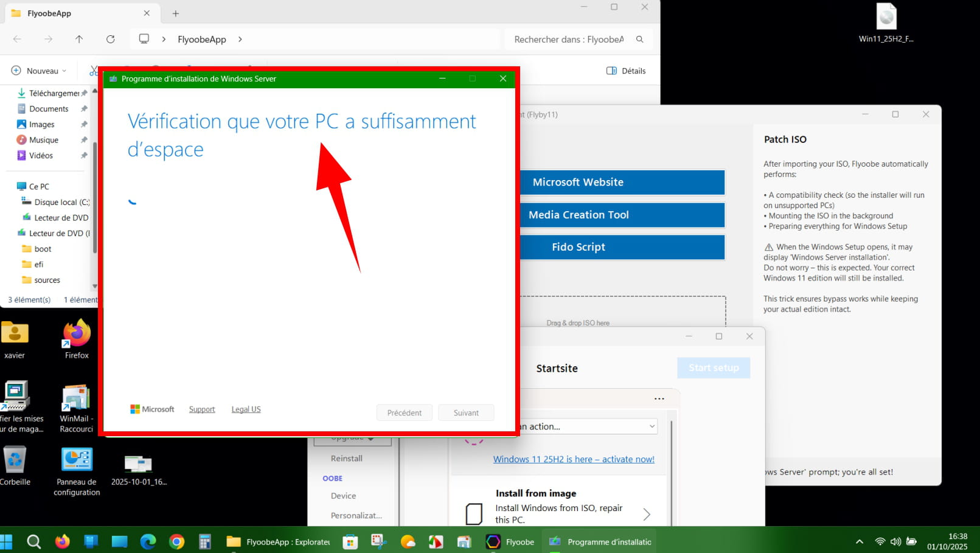980x553 pixels.
Task: Click the PC monitor icon in address bar
Action: point(144,39)
